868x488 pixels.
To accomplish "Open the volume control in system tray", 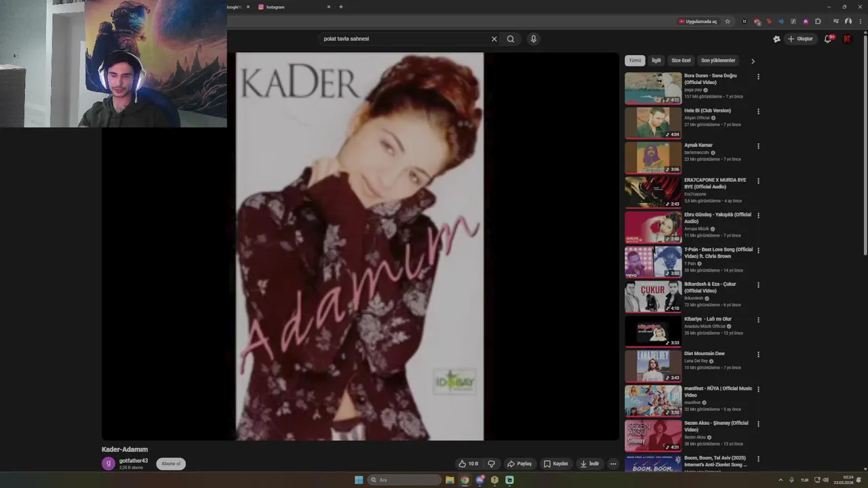I will pos(825,480).
